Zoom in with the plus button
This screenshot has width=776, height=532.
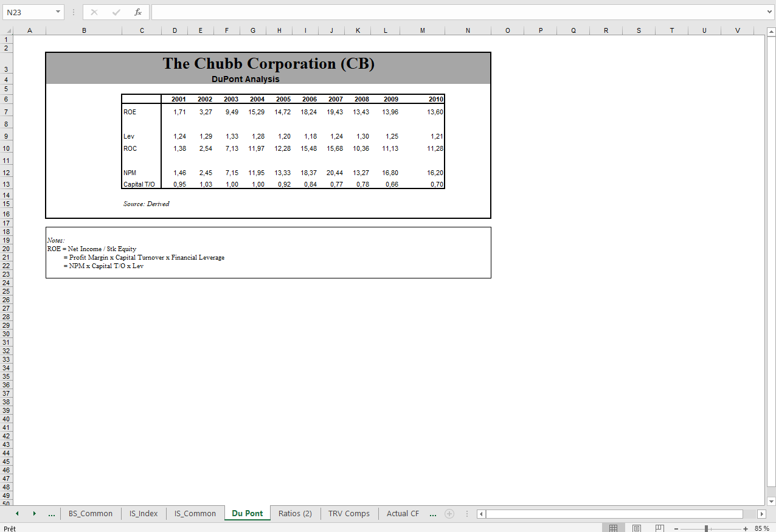pos(746,528)
